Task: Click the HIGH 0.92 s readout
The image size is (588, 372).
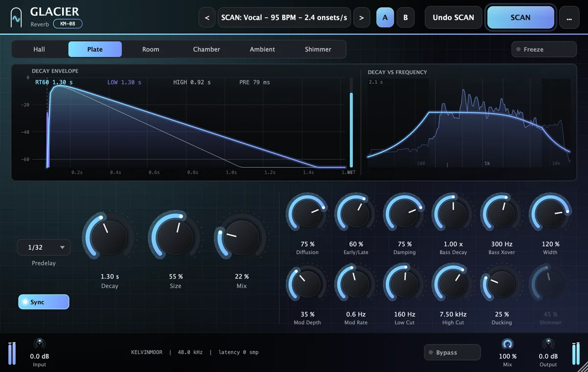Action: pyautogui.click(x=192, y=82)
